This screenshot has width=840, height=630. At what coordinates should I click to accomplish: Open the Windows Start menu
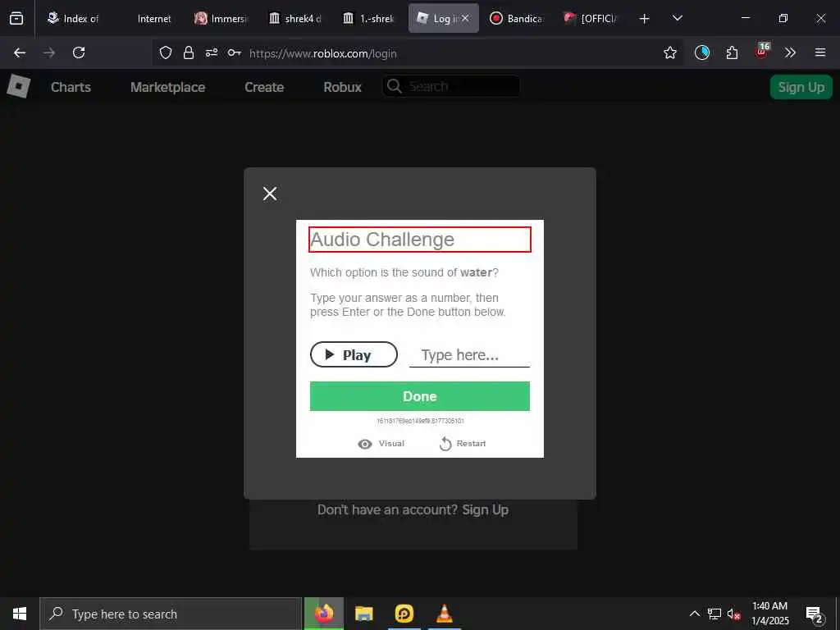coord(20,614)
